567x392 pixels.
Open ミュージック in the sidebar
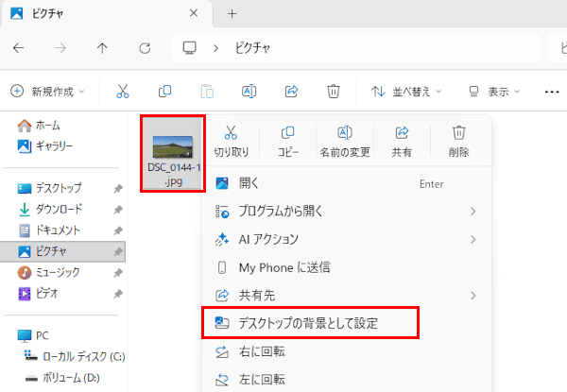[63, 272]
